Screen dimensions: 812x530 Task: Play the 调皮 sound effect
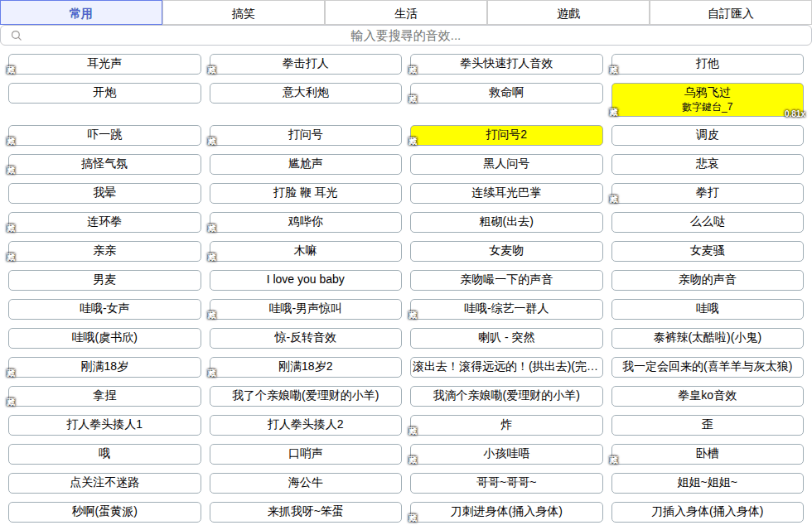pos(708,136)
